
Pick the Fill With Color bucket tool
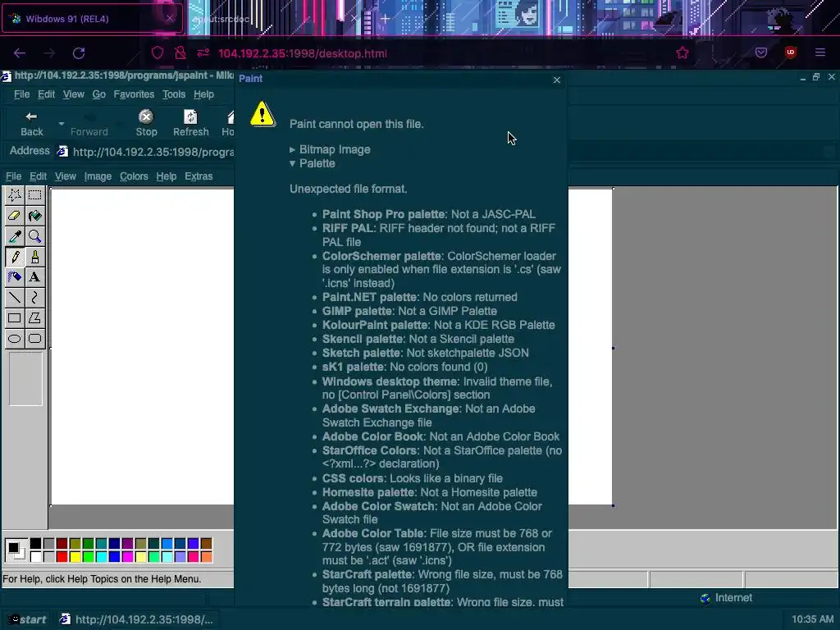click(x=34, y=216)
